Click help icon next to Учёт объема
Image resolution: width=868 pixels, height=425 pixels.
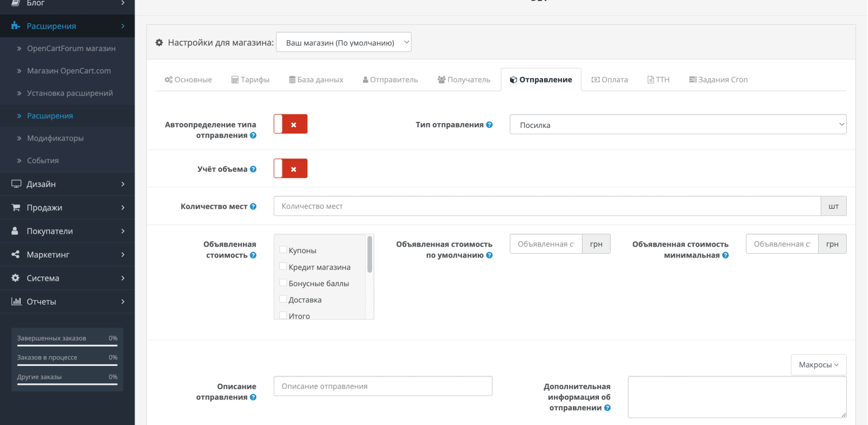tap(253, 169)
